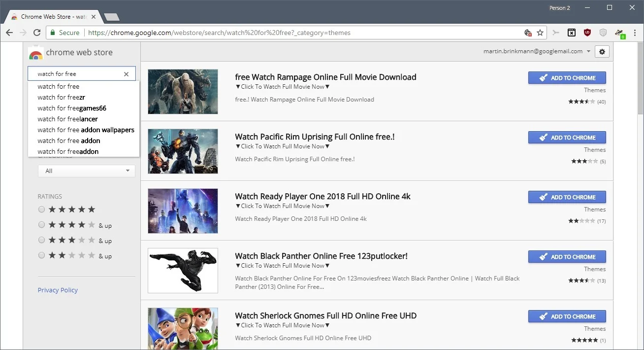The image size is (644, 350).
Task: Click martin.brinkmann@googlemail.com account email
Action: tap(533, 51)
